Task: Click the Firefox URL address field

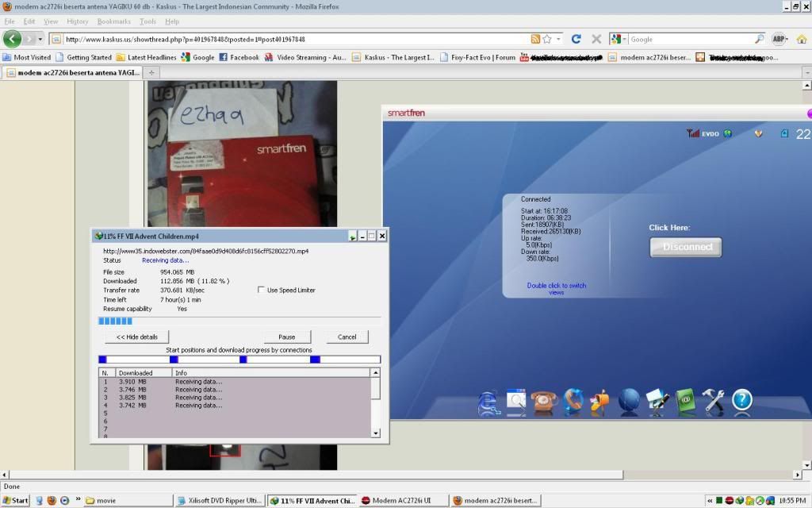Action: coord(297,39)
